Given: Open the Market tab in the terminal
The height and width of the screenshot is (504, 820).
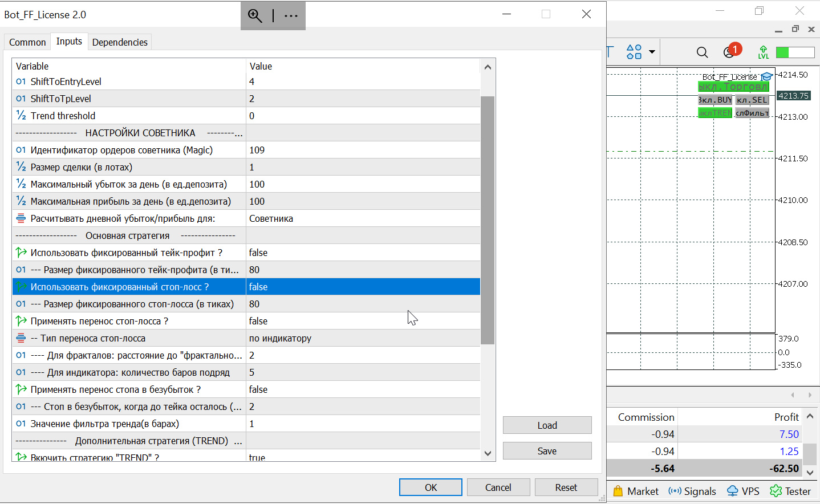Looking at the screenshot, I should coord(636,491).
